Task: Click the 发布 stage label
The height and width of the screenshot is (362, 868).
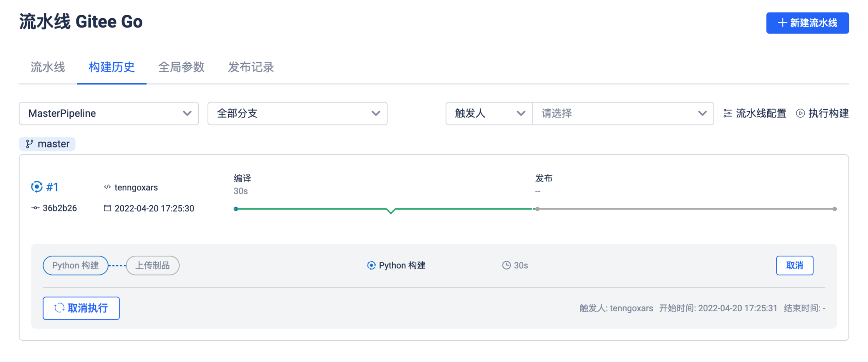Action: click(x=544, y=178)
